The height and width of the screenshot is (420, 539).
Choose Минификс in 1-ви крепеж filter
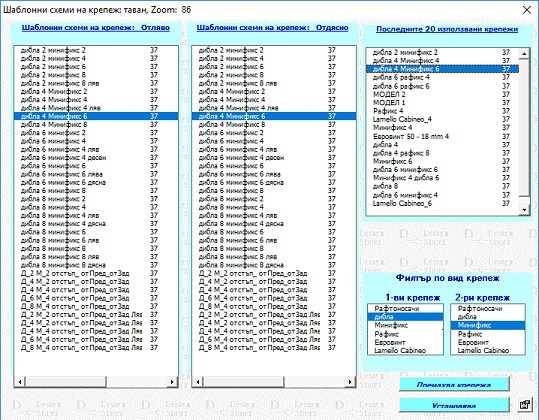[405, 325]
